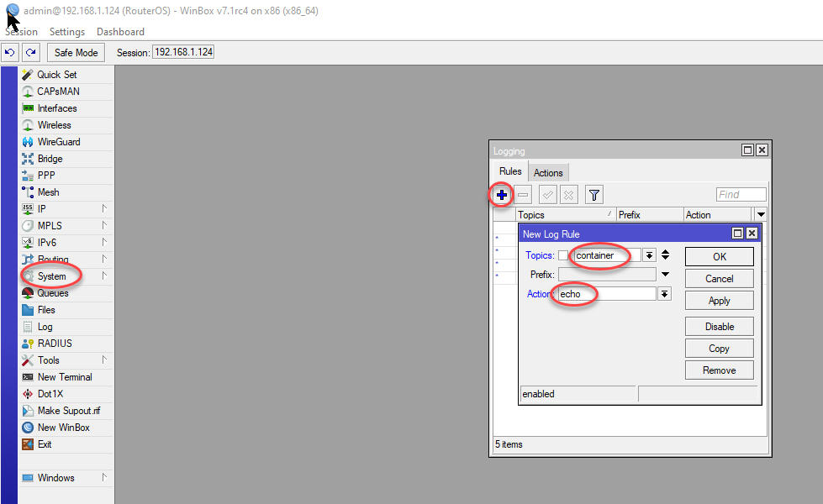Viewport: 823px width, 504px height.
Task: Apply the new log rule
Action: (x=719, y=301)
